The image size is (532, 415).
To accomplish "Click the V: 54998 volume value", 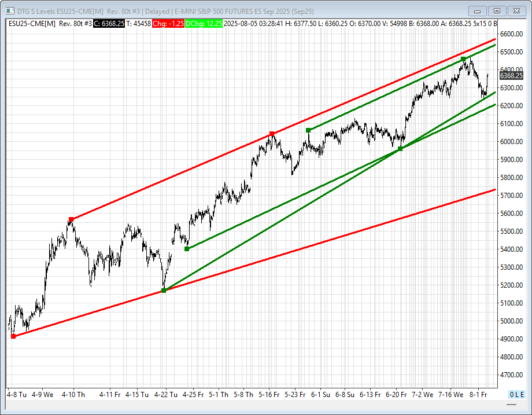I will tap(394, 23).
